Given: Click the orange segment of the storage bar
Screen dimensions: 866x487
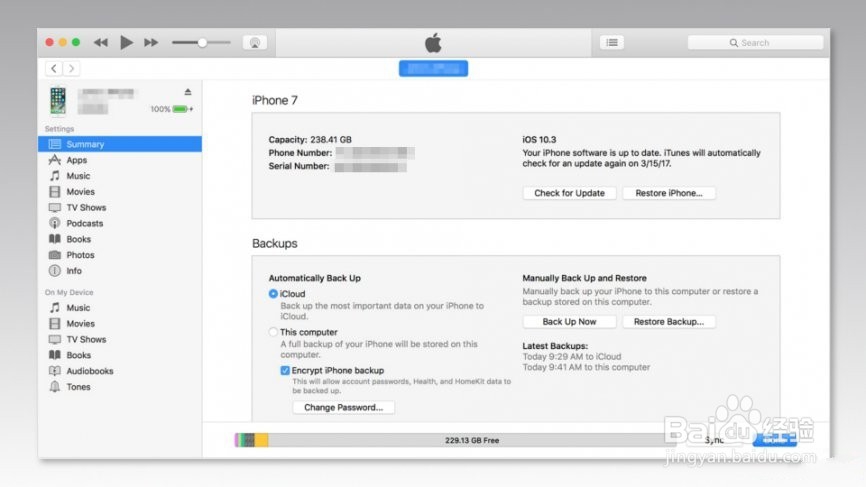Looking at the screenshot, I should tap(261, 441).
